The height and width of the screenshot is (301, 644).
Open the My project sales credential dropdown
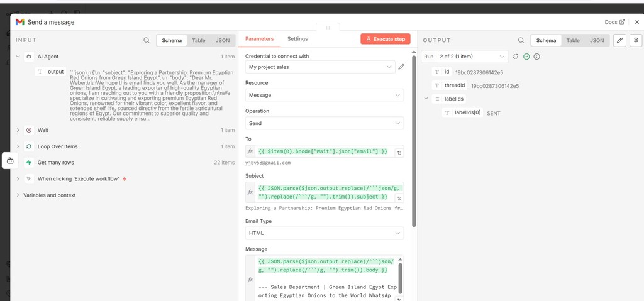tap(320, 67)
